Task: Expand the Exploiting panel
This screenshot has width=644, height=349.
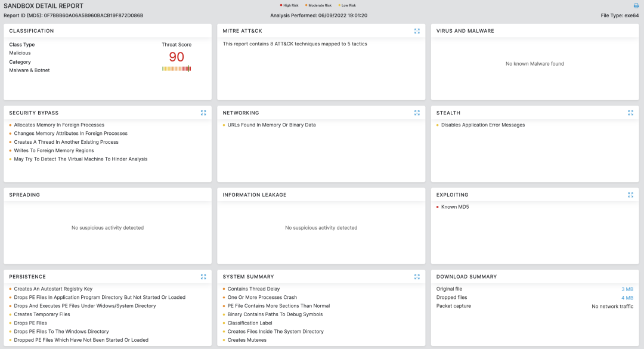Action: [630, 194]
